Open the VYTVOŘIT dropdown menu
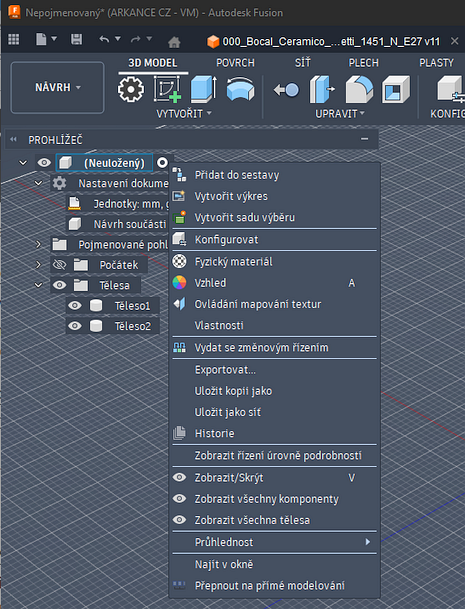The width and height of the screenshot is (465, 609). pyautogui.click(x=184, y=113)
